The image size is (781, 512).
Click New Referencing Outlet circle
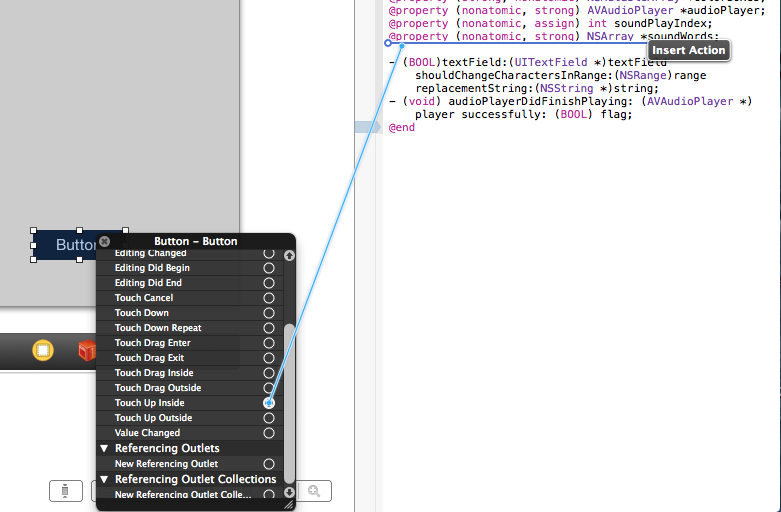tap(269, 464)
